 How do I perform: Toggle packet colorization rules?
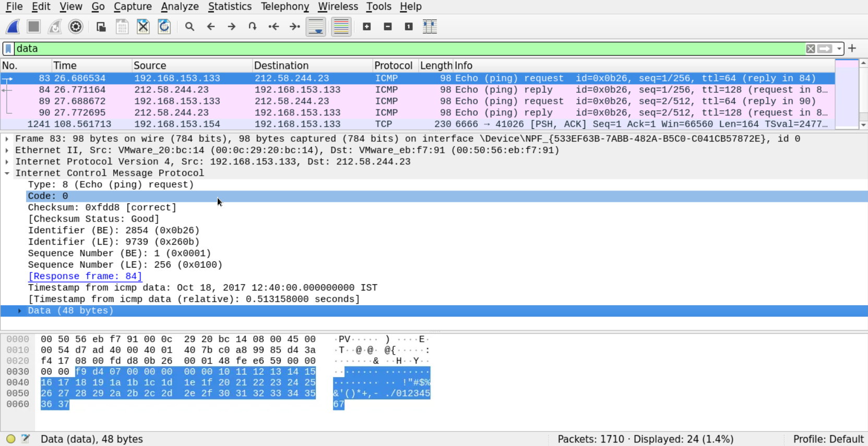341,27
